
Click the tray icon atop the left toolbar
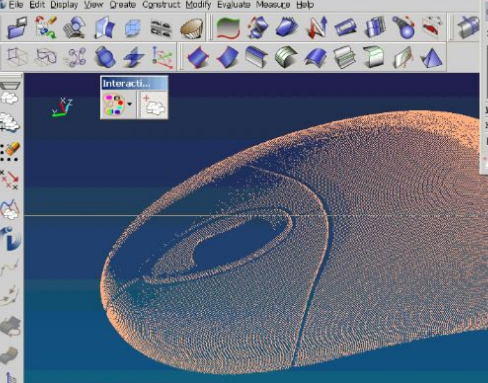coord(11,85)
